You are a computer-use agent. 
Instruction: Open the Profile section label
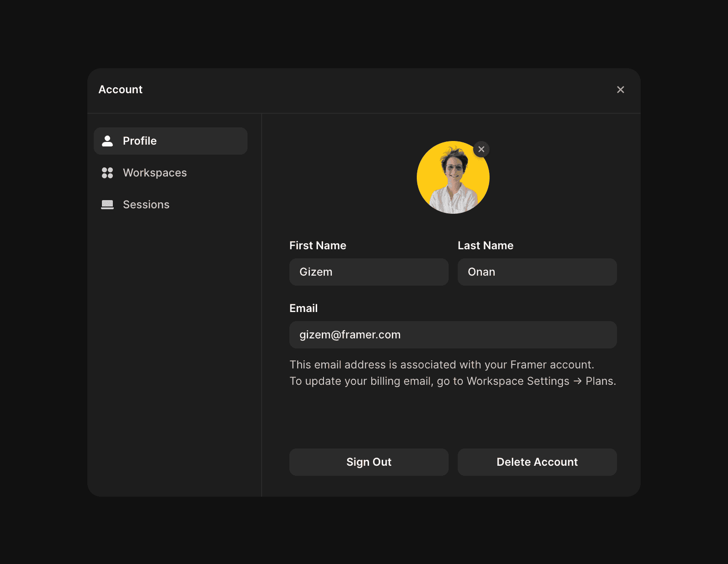click(140, 141)
